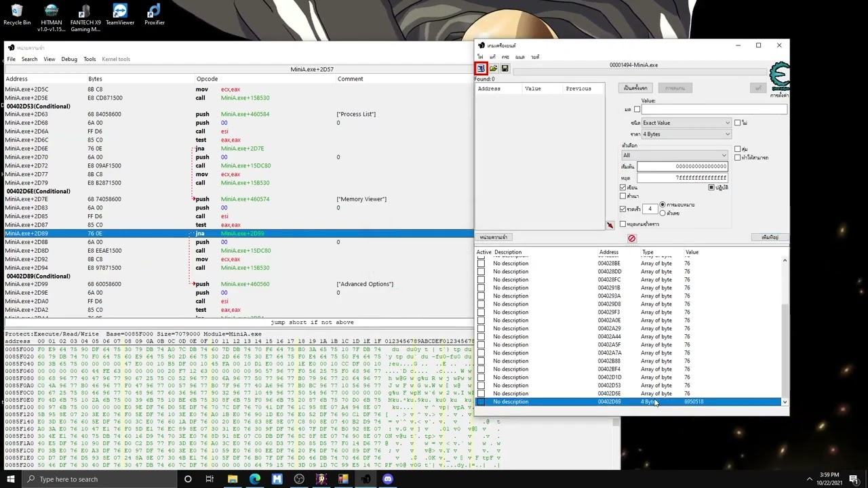
Task: Click the Address column header in found list
Action: [x=498, y=89]
